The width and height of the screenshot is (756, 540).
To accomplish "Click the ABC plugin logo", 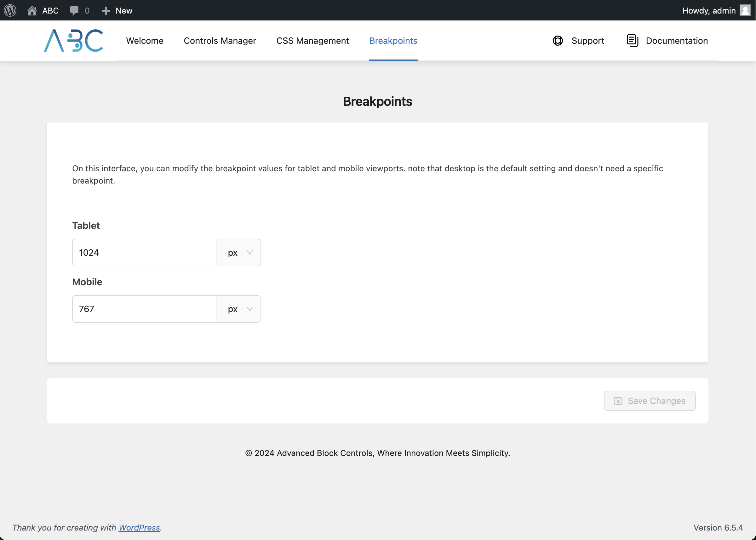I will 73,41.
